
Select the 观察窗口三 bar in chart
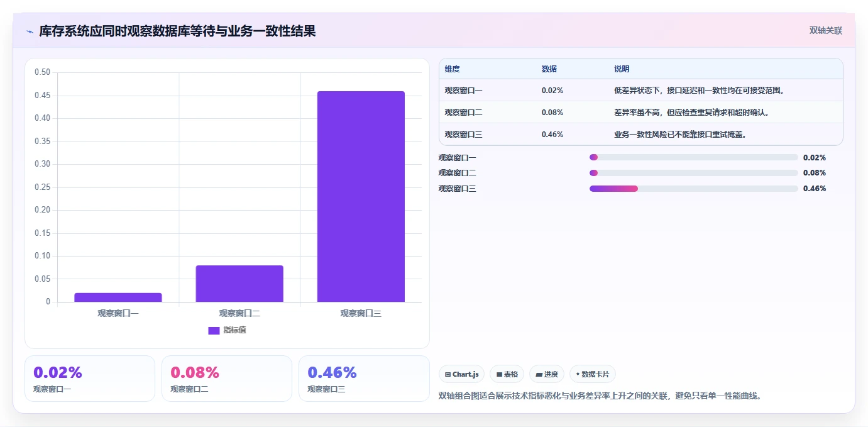(x=361, y=197)
